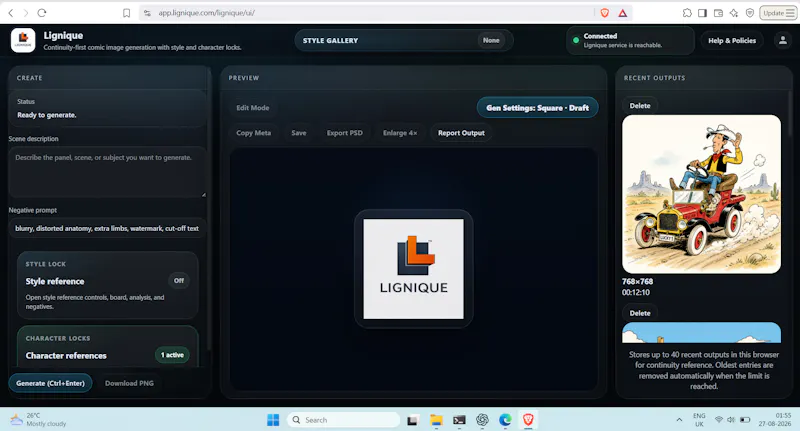This screenshot has width=800, height=431.
Task: Click the Report Output button
Action: coord(461,133)
